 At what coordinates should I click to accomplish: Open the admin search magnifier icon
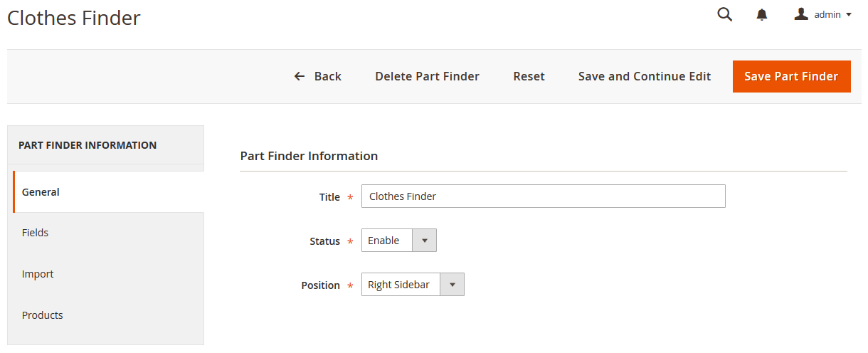(x=724, y=14)
